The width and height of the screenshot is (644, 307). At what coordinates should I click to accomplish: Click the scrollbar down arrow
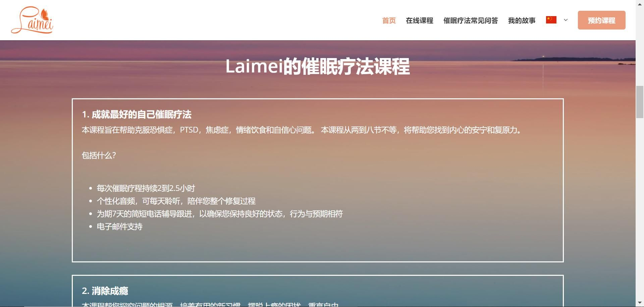click(x=640, y=303)
